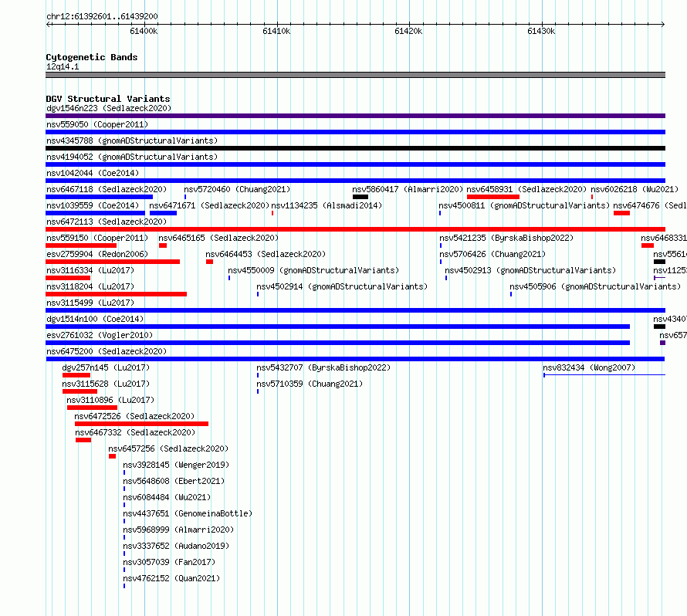Open nsv4345788 gnomAD black variant bar
The width and height of the screenshot is (687, 616).
pyautogui.click(x=355, y=148)
